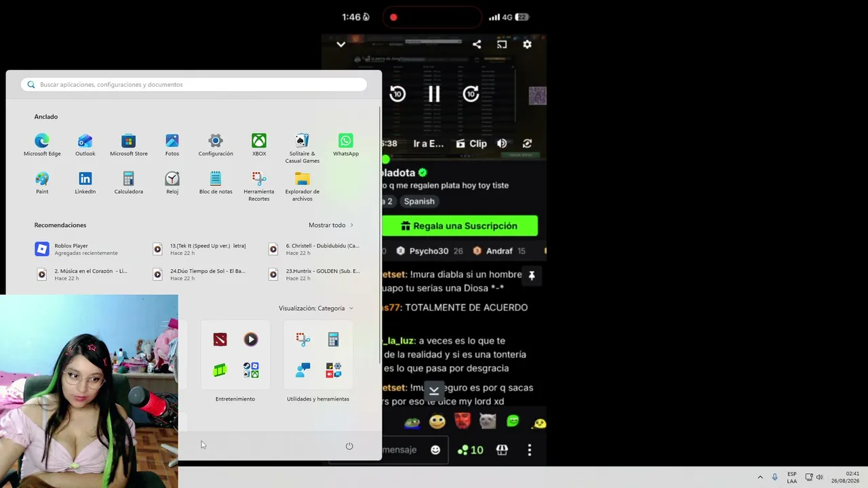Switch the ESP LAA keyboard language
The image size is (868, 488).
tap(792, 477)
